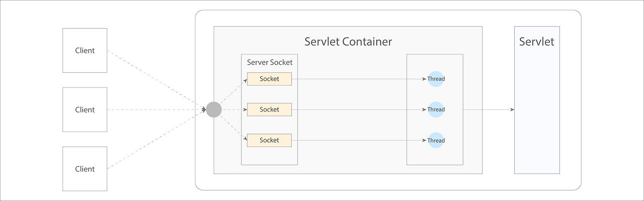
Task: Click the Servlet label in right box
Action: click(x=536, y=42)
